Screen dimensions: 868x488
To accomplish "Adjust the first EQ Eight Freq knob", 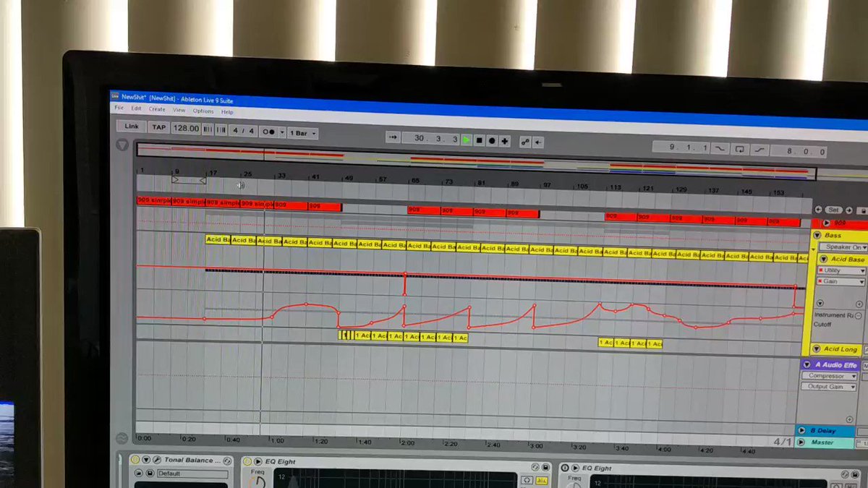I will pos(258,482).
